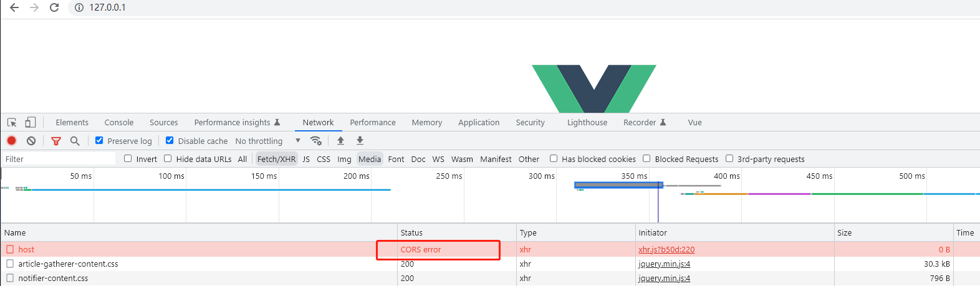Check 3rd-party requests checkbox

[729, 158]
